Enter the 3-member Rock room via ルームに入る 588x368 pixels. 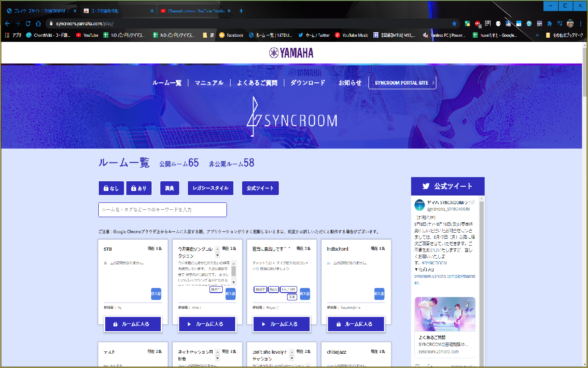pos(282,324)
